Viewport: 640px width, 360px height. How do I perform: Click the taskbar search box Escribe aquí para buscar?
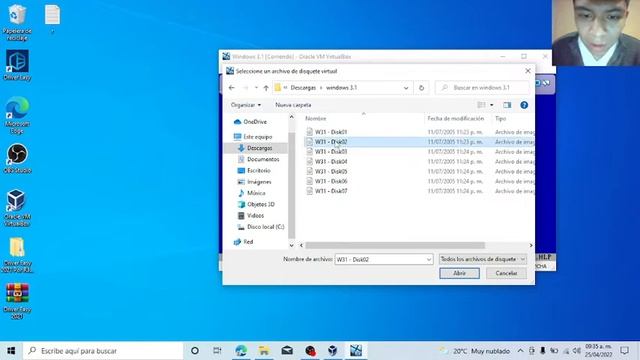pos(104,351)
